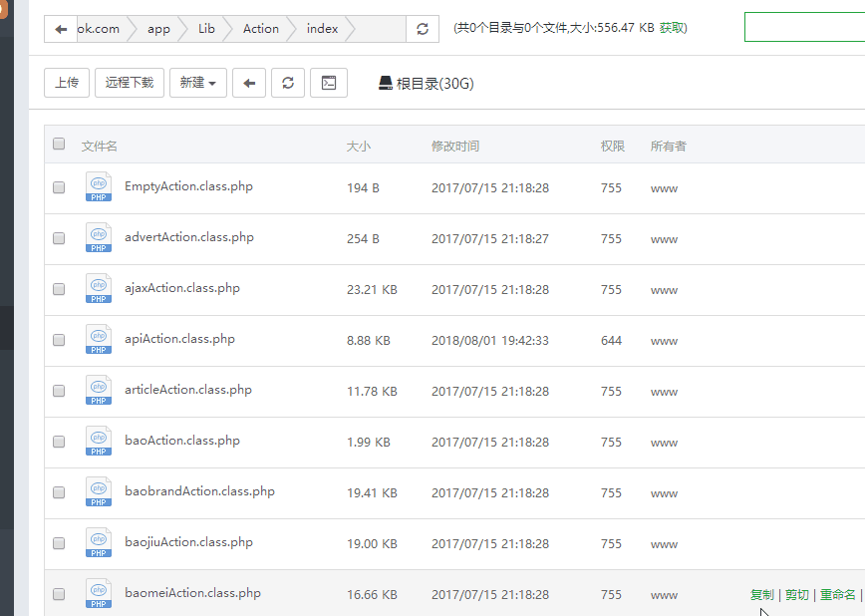Click the back arrow in the path bar
865x616 pixels.
click(x=61, y=29)
